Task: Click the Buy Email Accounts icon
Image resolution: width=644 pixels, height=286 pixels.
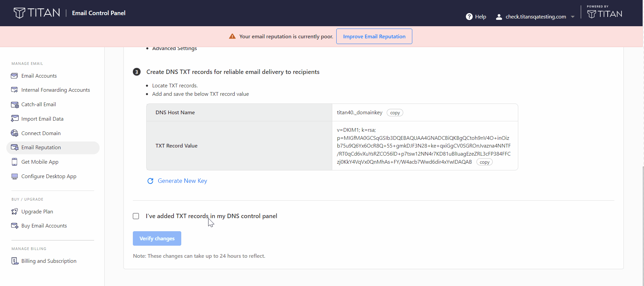Action: [x=14, y=226]
